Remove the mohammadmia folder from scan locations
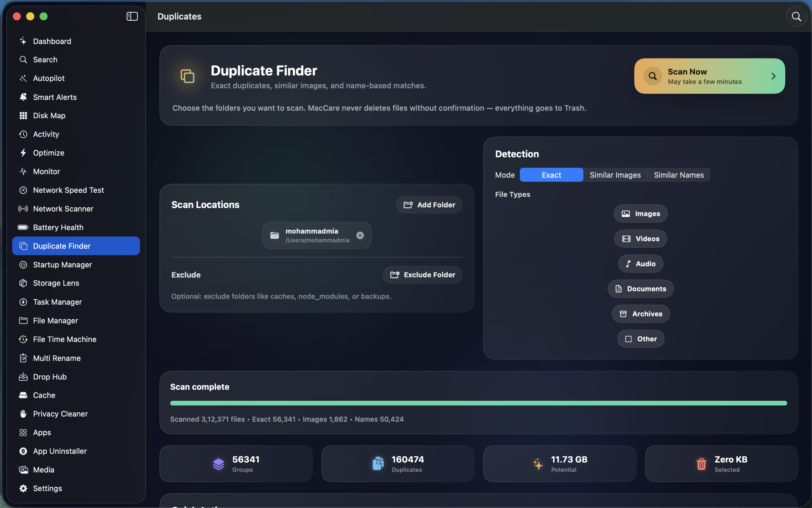Image resolution: width=812 pixels, height=508 pixels. coord(360,235)
